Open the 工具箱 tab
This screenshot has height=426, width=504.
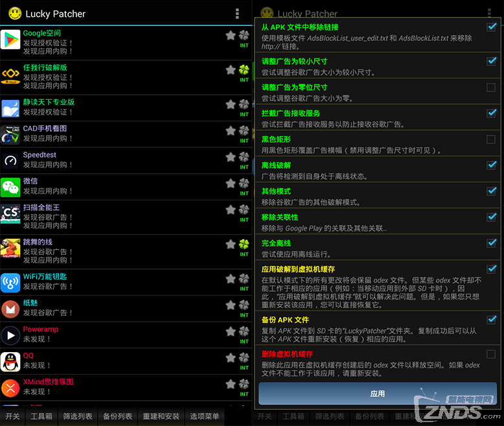pyautogui.click(x=41, y=416)
